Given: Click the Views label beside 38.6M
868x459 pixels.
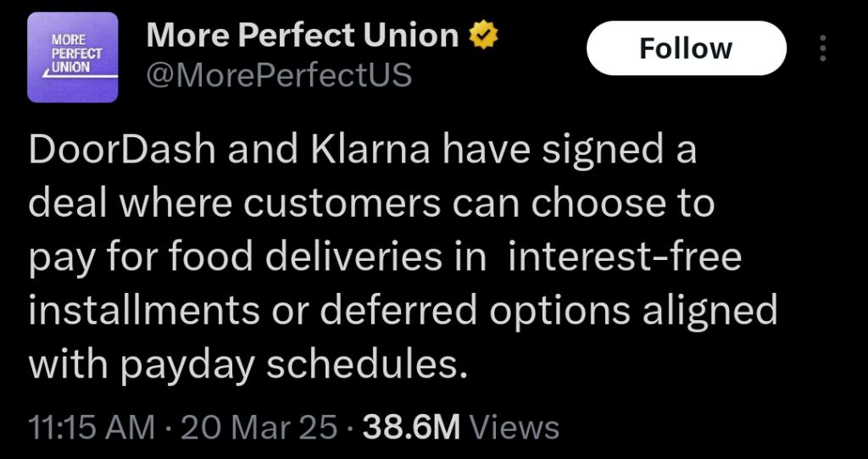Looking at the screenshot, I should point(514,427).
